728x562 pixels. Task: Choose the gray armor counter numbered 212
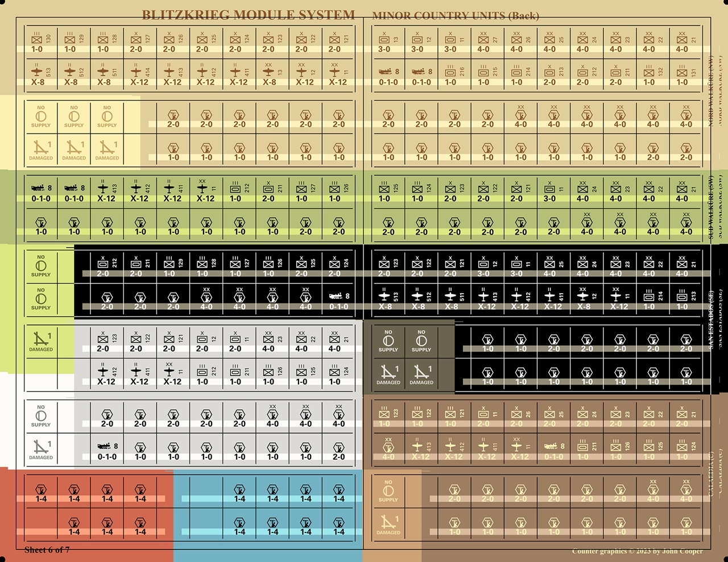[206, 376]
